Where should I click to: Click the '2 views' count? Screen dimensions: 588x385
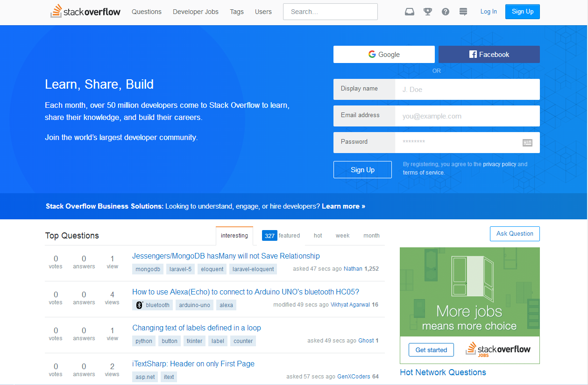click(x=112, y=370)
